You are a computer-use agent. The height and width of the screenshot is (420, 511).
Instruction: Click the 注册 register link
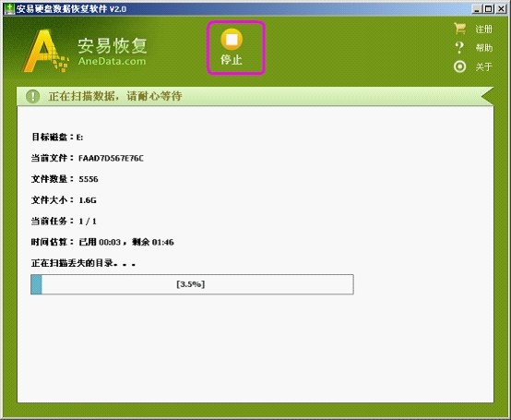pyautogui.click(x=483, y=30)
